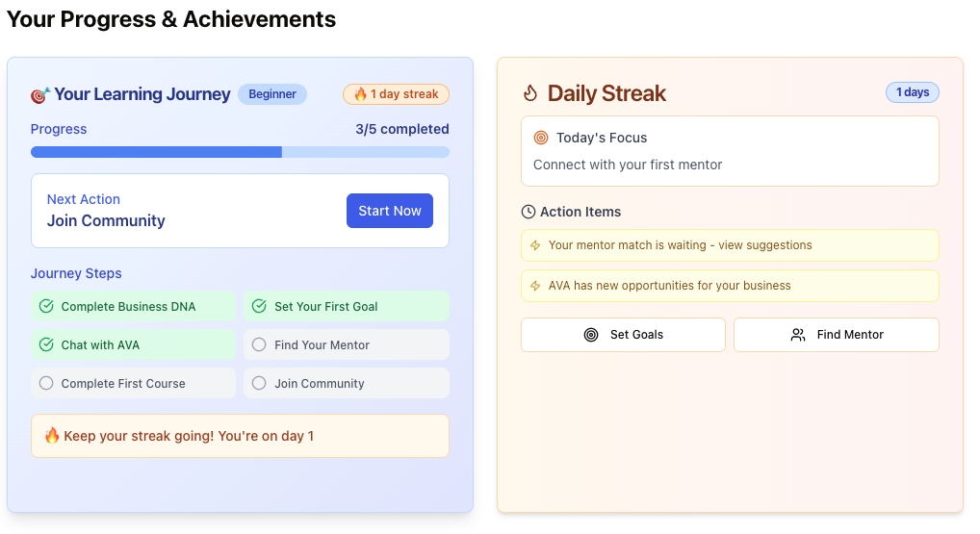Click the 1 day streak badge

point(396,94)
